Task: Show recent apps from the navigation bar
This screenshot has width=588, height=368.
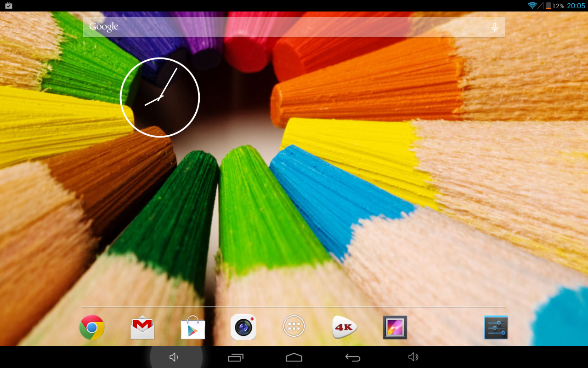Action: point(236,357)
